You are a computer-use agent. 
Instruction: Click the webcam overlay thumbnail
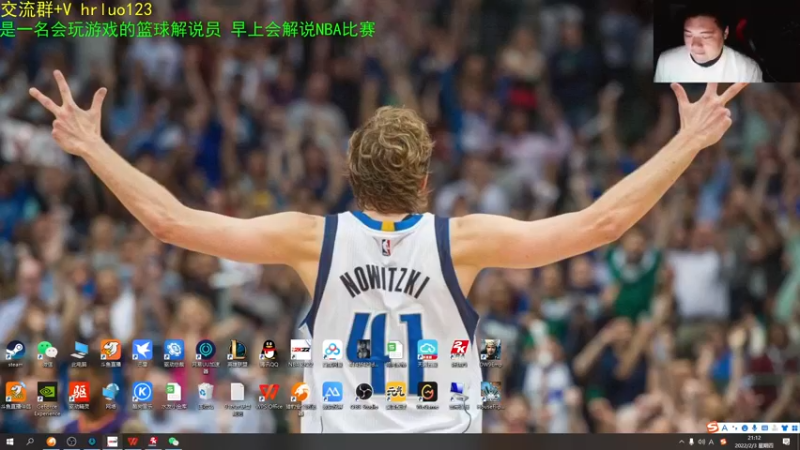click(727, 41)
